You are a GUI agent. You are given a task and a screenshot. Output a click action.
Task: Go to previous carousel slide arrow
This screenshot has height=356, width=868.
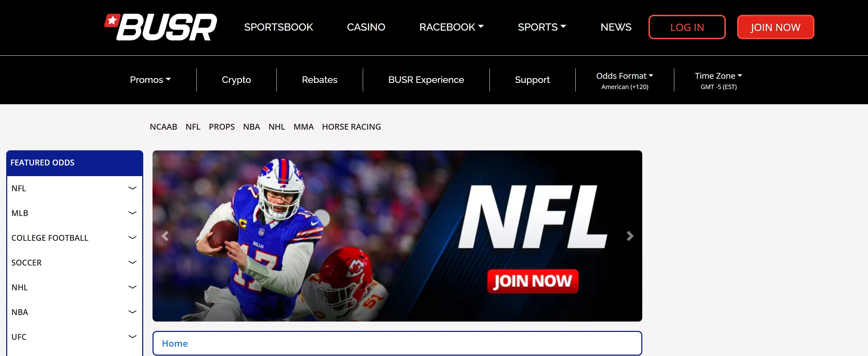pos(165,236)
